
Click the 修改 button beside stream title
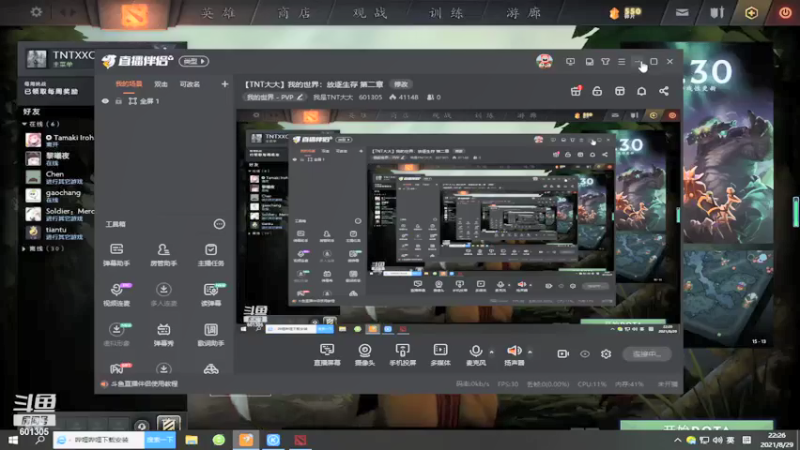click(x=401, y=84)
